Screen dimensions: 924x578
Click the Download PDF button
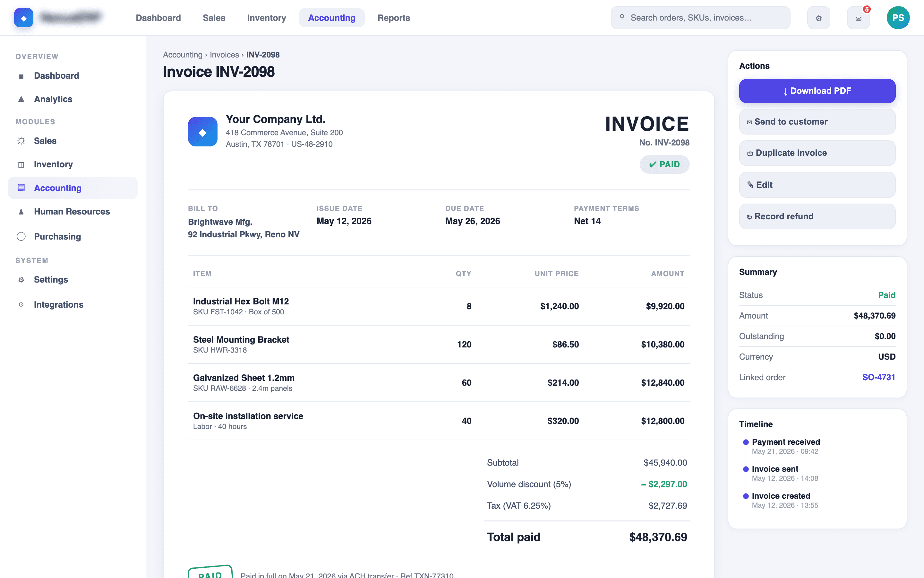[x=817, y=91]
